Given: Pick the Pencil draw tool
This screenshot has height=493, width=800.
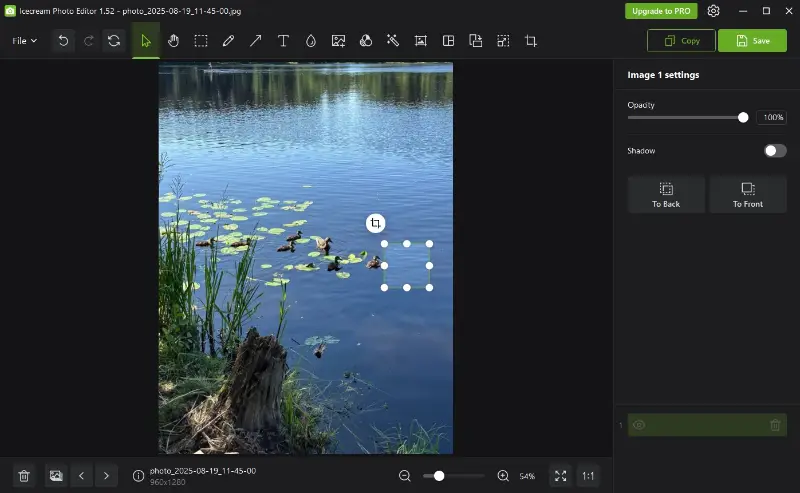Looking at the screenshot, I should coord(228,41).
